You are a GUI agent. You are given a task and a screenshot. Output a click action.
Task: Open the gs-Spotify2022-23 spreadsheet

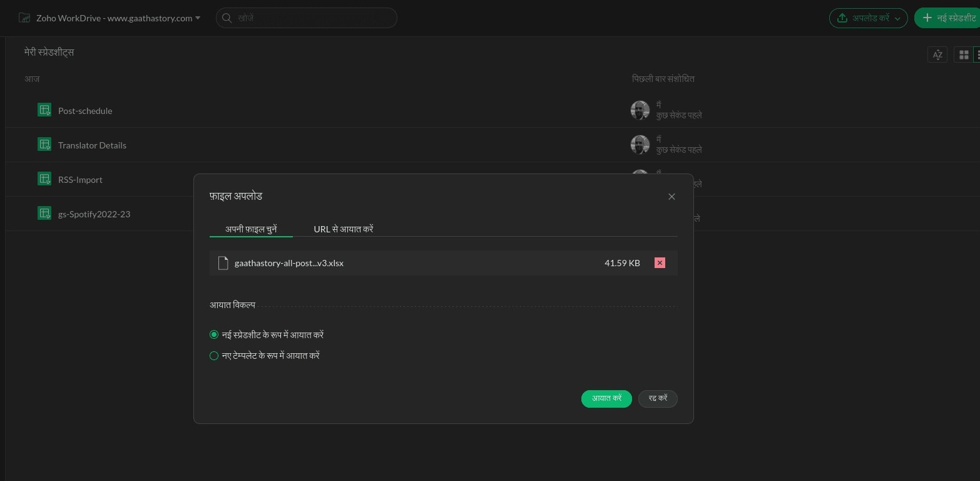94,214
